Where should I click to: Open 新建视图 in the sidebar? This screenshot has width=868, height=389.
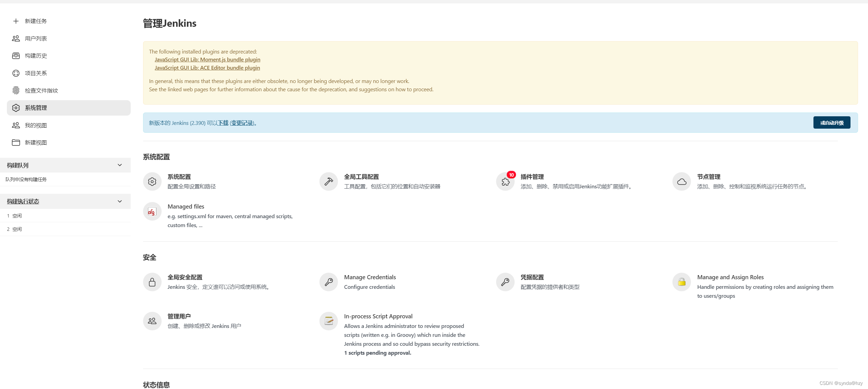(x=69, y=142)
